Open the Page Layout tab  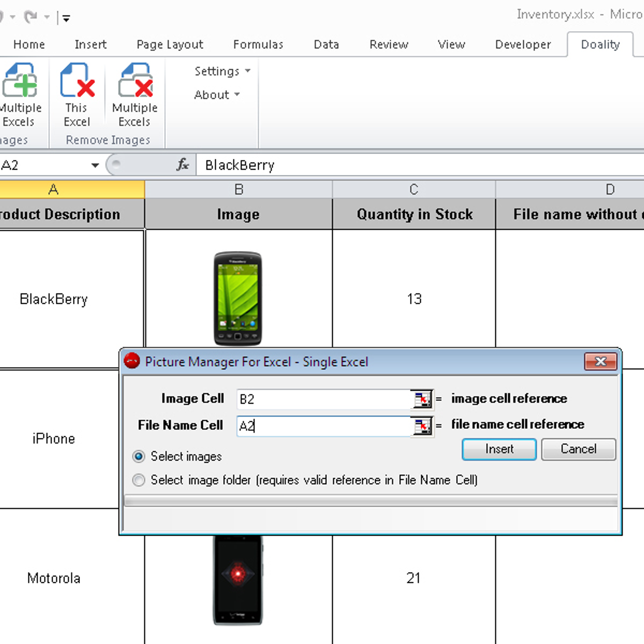(170, 45)
